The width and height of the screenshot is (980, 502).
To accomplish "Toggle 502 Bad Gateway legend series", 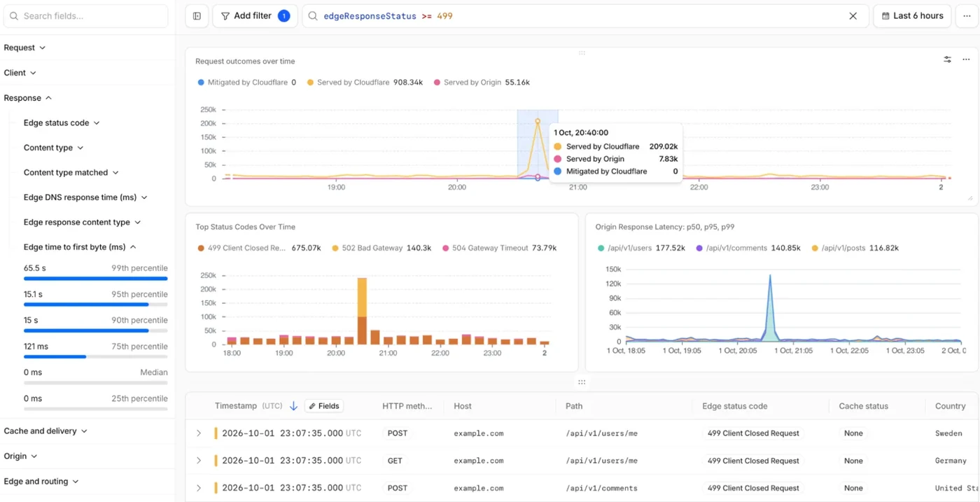I will tap(381, 248).
